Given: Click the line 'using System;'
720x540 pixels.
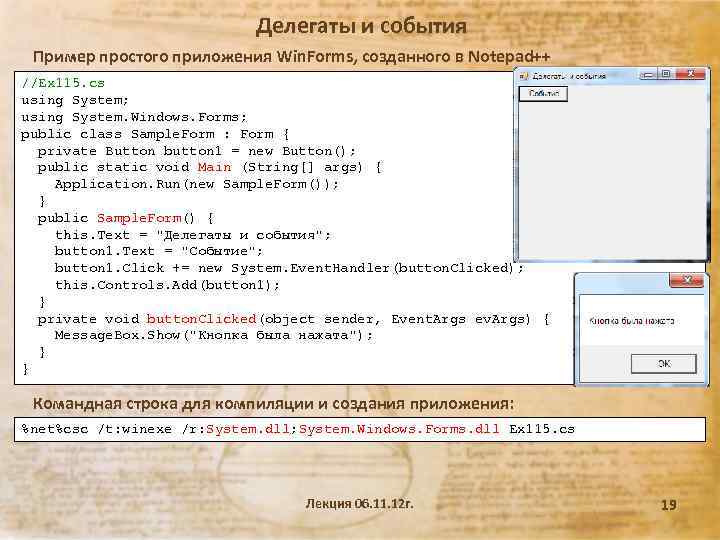Looking at the screenshot, I should coord(75,100).
